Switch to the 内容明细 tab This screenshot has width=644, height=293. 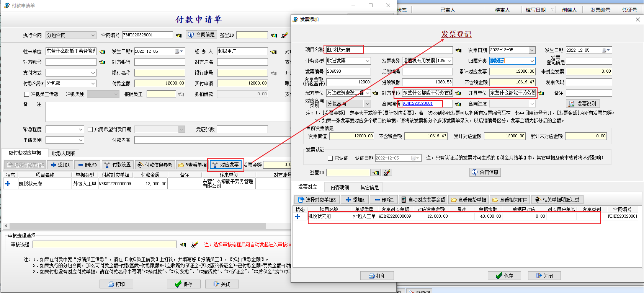(x=340, y=187)
